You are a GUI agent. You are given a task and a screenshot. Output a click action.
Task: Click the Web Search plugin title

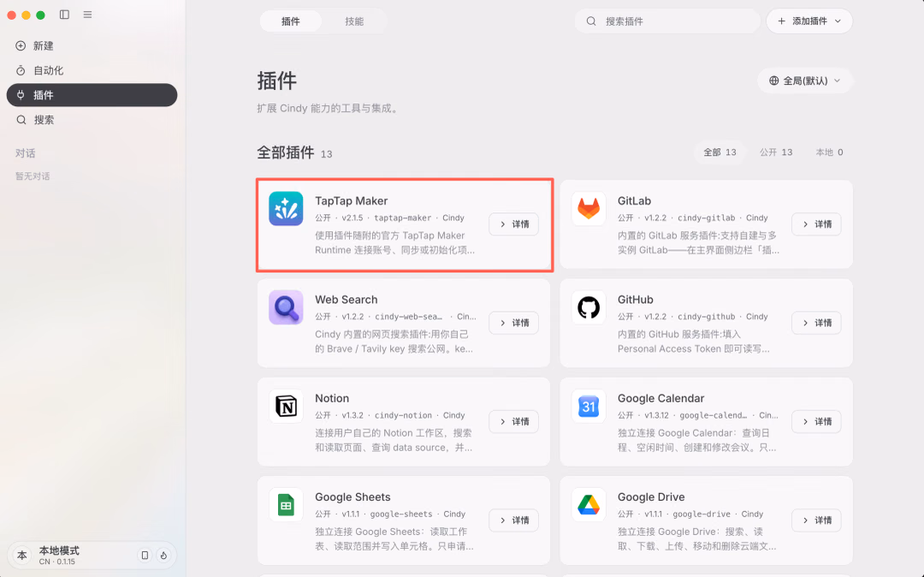(x=346, y=300)
